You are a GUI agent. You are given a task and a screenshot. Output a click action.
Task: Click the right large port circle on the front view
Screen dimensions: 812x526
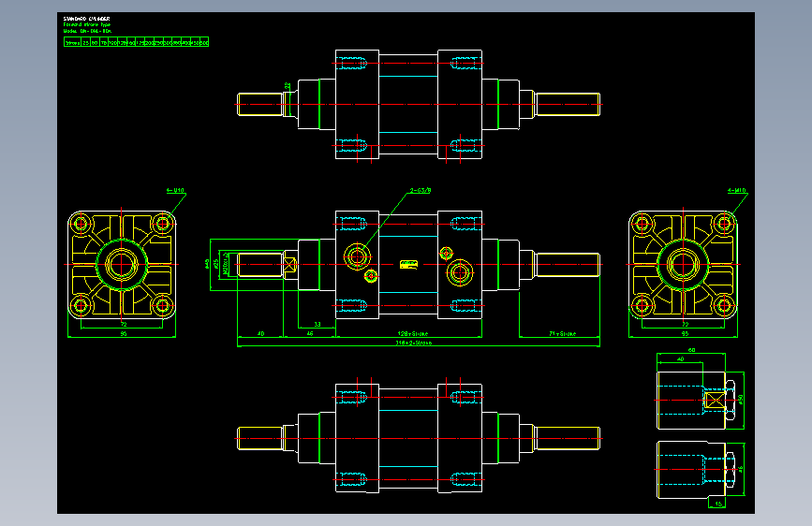click(459, 272)
